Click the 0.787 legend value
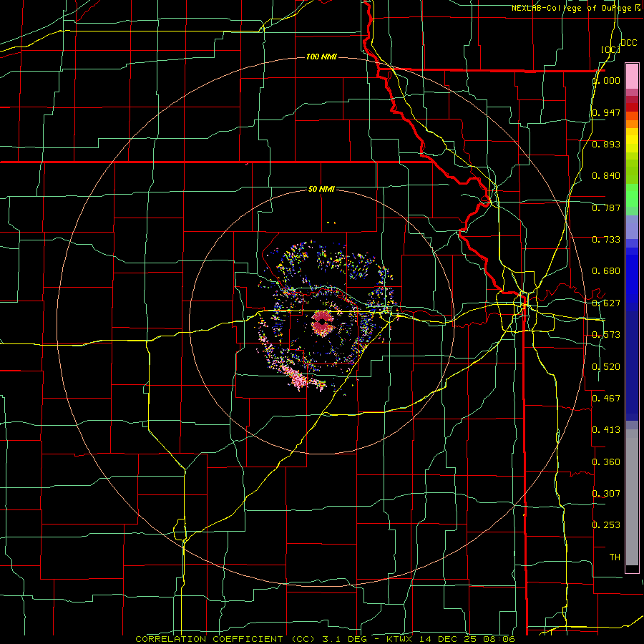Viewport: 644px width, 644px height. (606, 208)
